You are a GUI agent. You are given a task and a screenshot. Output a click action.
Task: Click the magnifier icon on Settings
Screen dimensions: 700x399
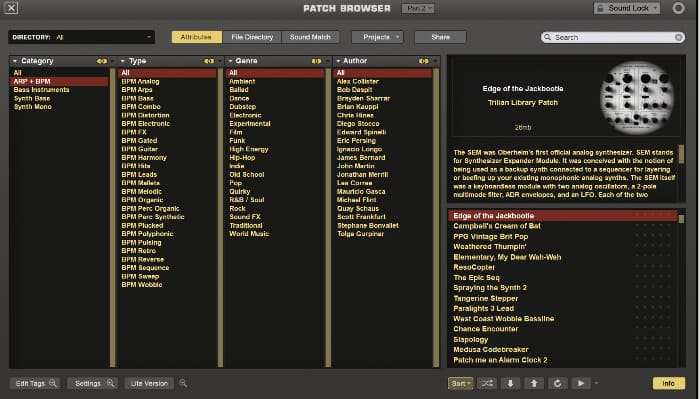click(x=110, y=383)
